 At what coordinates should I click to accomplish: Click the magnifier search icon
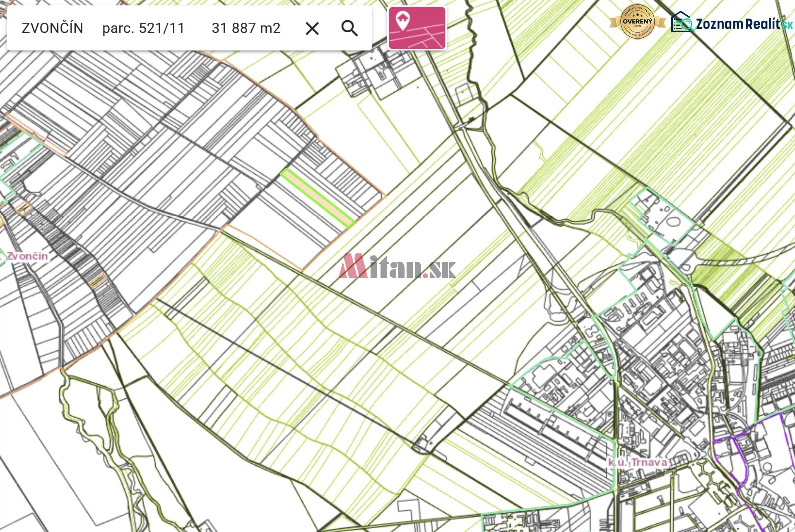349,29
